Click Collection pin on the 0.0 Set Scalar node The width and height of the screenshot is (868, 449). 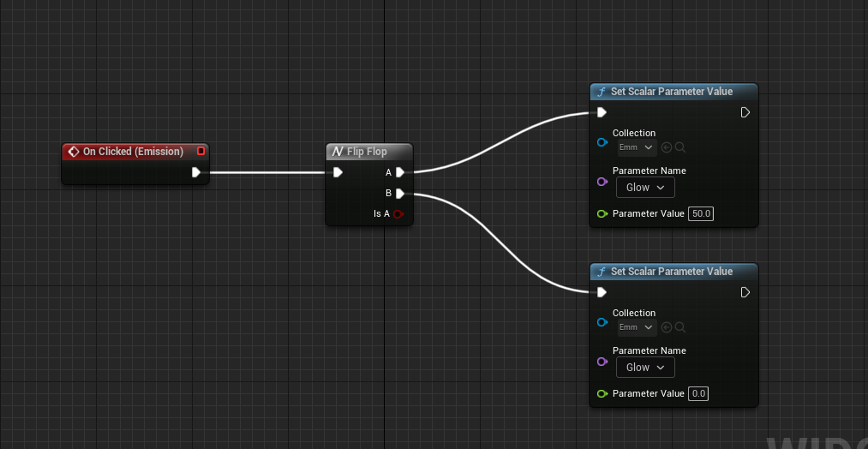[602, 323]
